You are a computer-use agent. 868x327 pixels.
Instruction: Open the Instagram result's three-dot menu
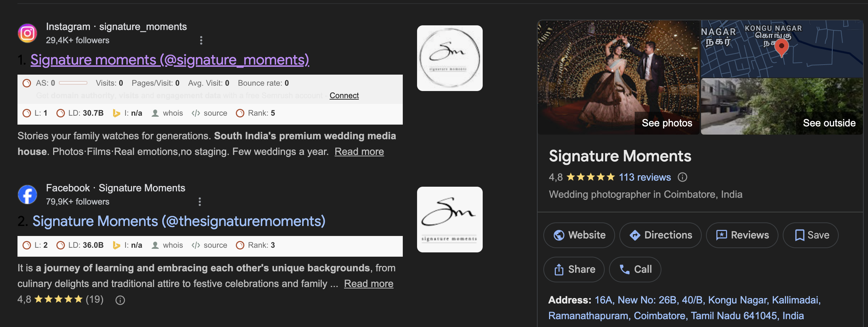pyautogui.click(x=201, y=40)
